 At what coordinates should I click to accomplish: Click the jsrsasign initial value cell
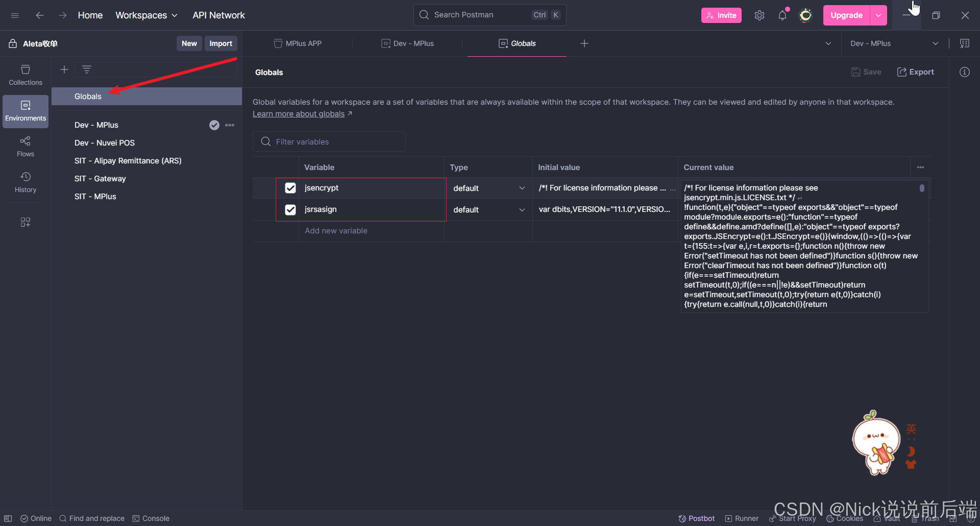(x=605, y=209)
